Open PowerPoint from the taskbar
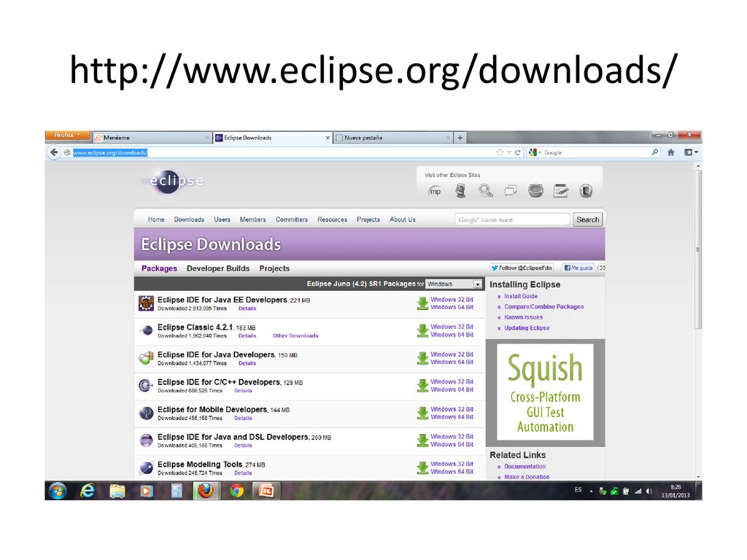The width and height of the screenshot is (747, 560). (x=266, y=491)
